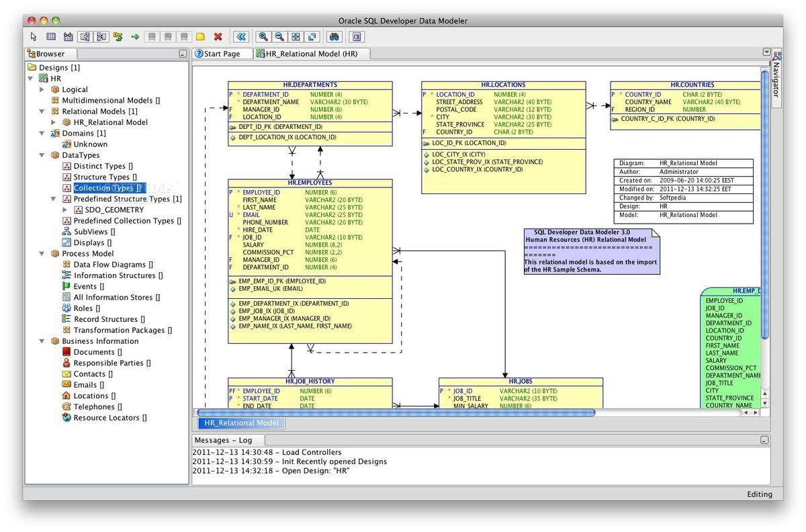Select the HR_Relational Model (HR) tab

point(311,54)
